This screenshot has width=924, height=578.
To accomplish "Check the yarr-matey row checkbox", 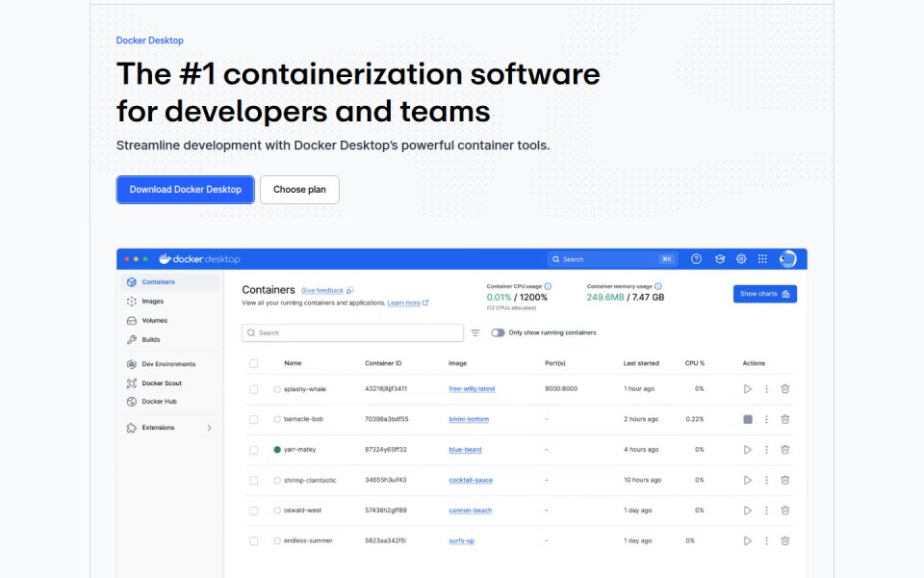I will pos(253,450).
